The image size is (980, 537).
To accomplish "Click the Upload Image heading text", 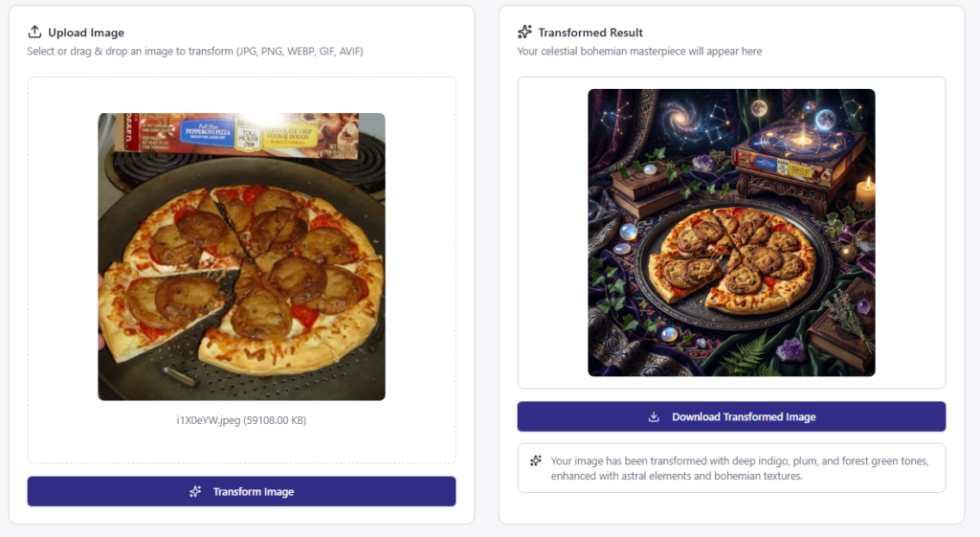I will point(86,33).
